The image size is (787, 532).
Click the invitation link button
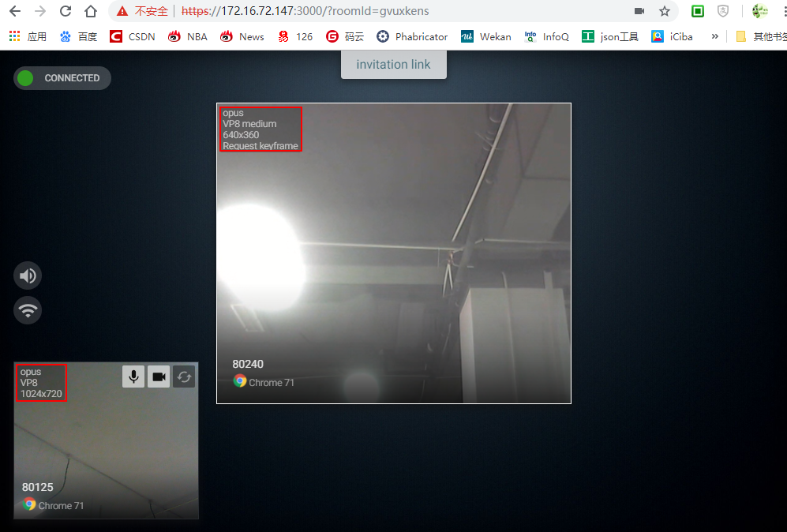click(393, 64)
